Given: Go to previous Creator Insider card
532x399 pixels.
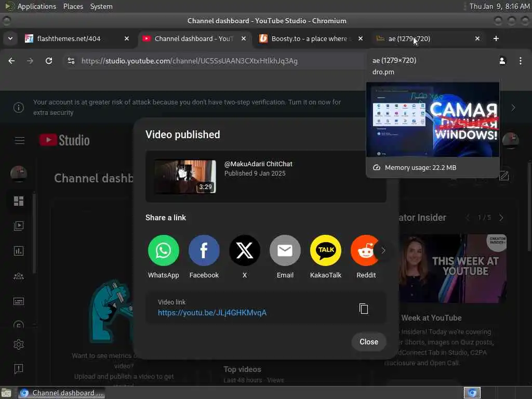Looking at the screenshot, I should [x=468, y=218].
